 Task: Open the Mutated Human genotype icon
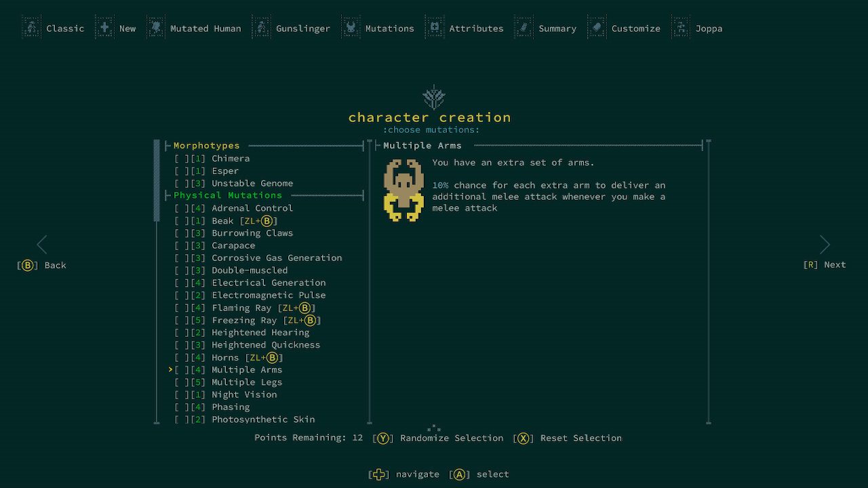pyautogui.click(x=157, y=28)
